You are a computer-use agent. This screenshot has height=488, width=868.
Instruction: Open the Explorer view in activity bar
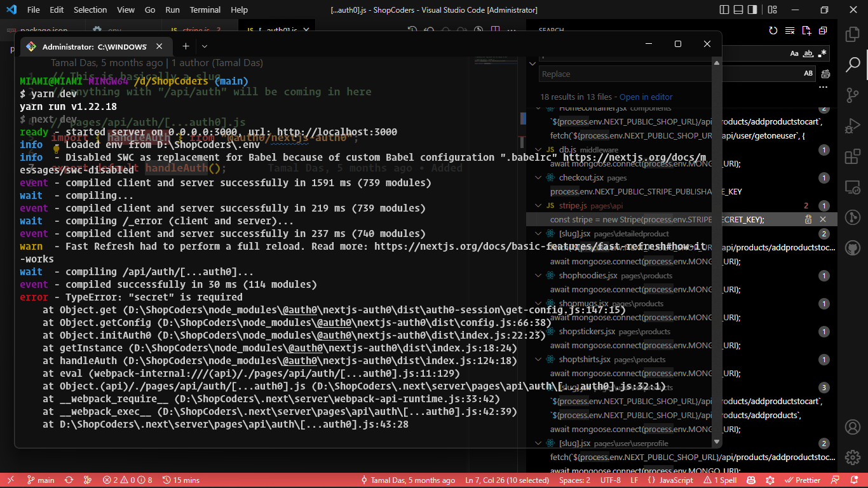852,34
